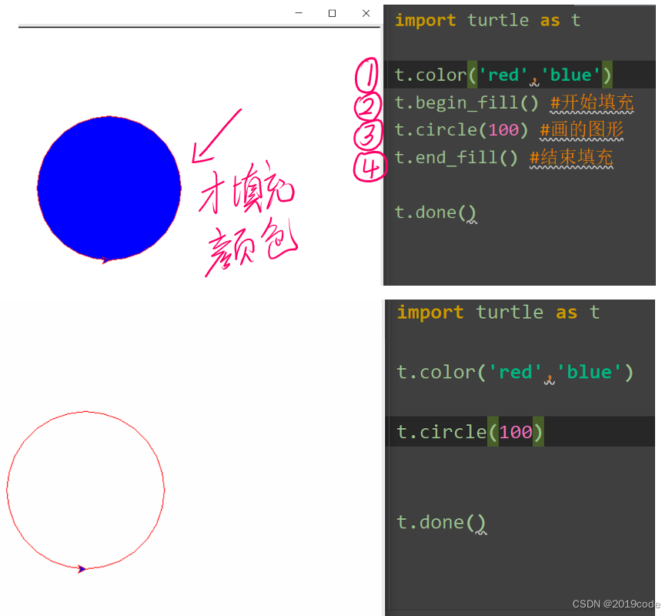672x616 pixels.
Task: Click the import turtle as t statement
Action: 484,20
